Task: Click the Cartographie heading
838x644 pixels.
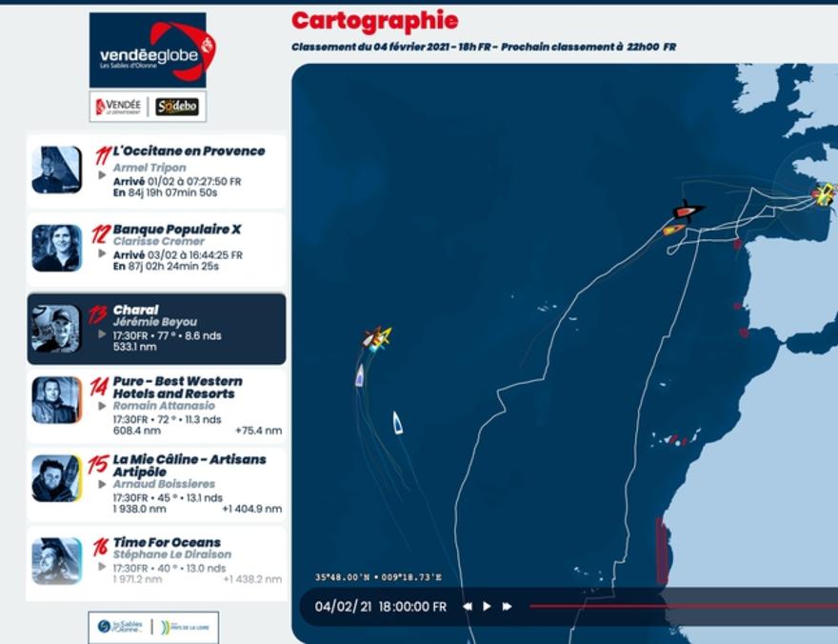Action: point(374,21)
